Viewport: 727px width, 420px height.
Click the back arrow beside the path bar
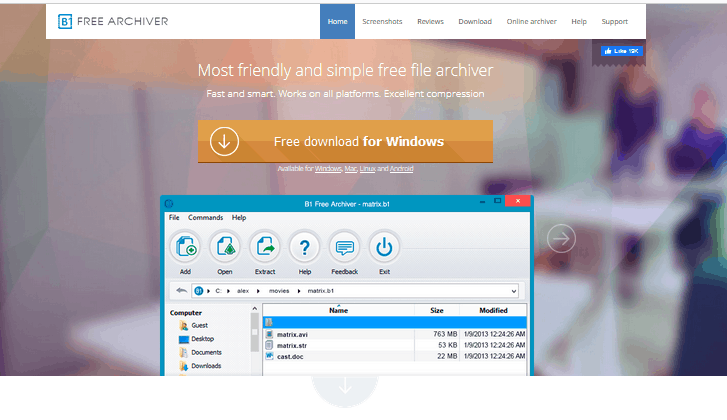[x=181, y=291]
